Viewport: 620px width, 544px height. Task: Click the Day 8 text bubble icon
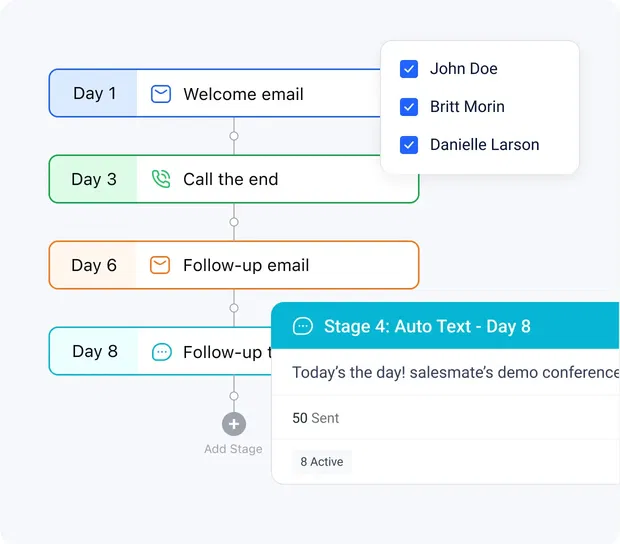tap(161, 352)
